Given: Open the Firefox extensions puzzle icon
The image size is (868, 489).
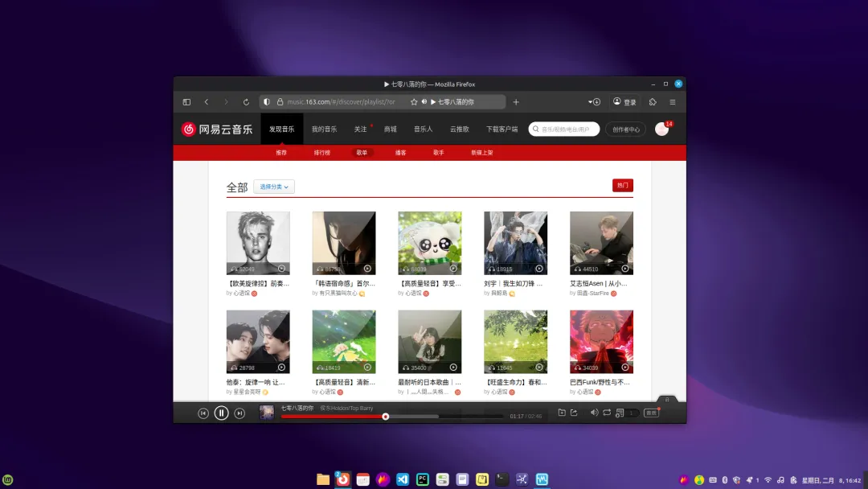Looking at the screenshot, I should pos(653,102).
